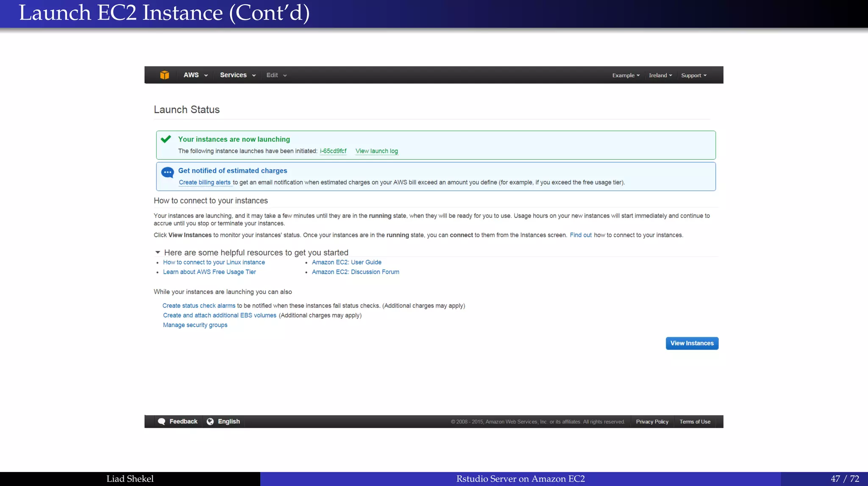The height and width of the screenshot is (486, 868).
Task: Open the Support dropdown menu
Action: click(x=694, y=75)
